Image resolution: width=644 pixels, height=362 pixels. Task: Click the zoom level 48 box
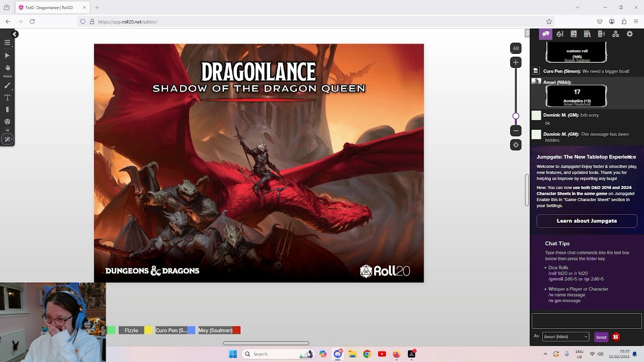click(516, 48)
